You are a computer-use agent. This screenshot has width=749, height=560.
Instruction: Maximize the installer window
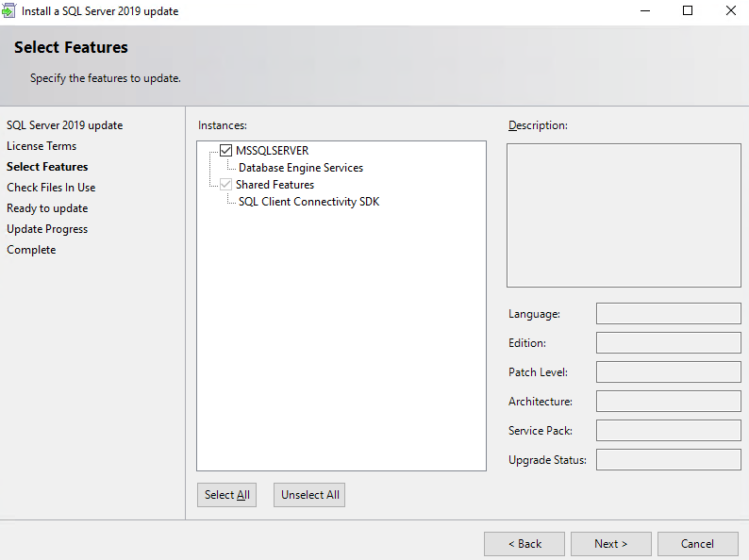[688, 10]
